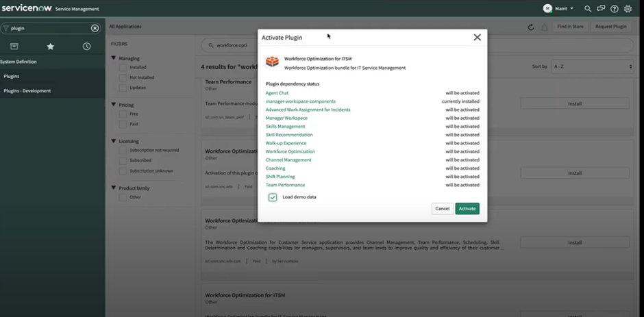The image size is (644, 317).
Task: Open Plugins module in navigator
Action: 12,77
